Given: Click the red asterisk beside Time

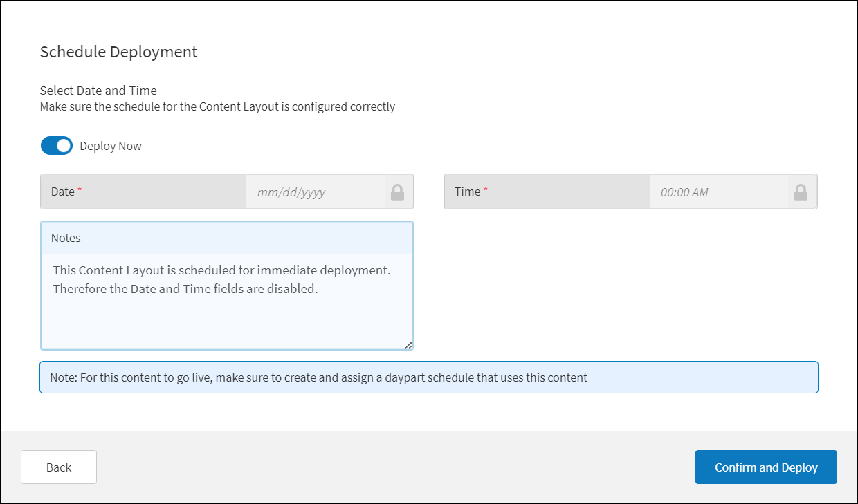Looking at the screenshot, I should click(x=485, y=191).
